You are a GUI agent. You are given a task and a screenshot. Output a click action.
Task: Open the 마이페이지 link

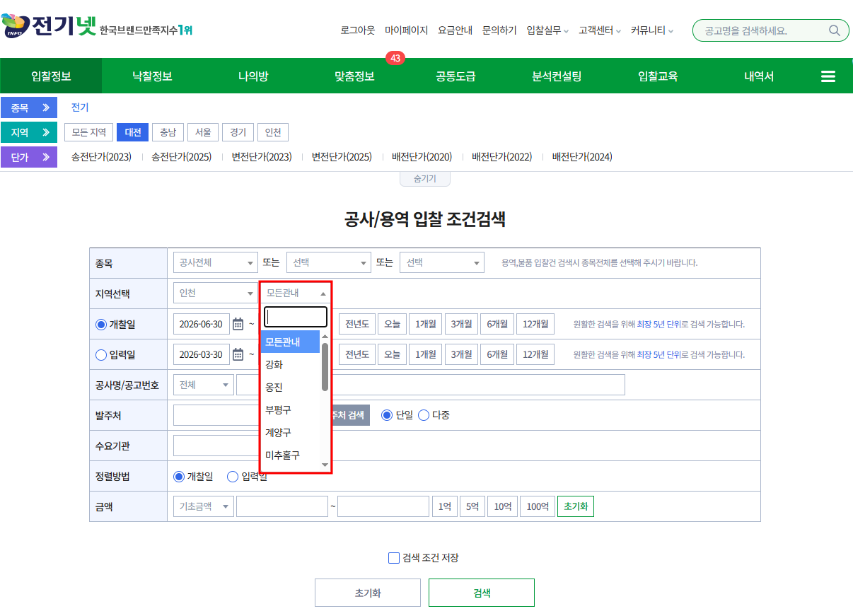point(407,30)
